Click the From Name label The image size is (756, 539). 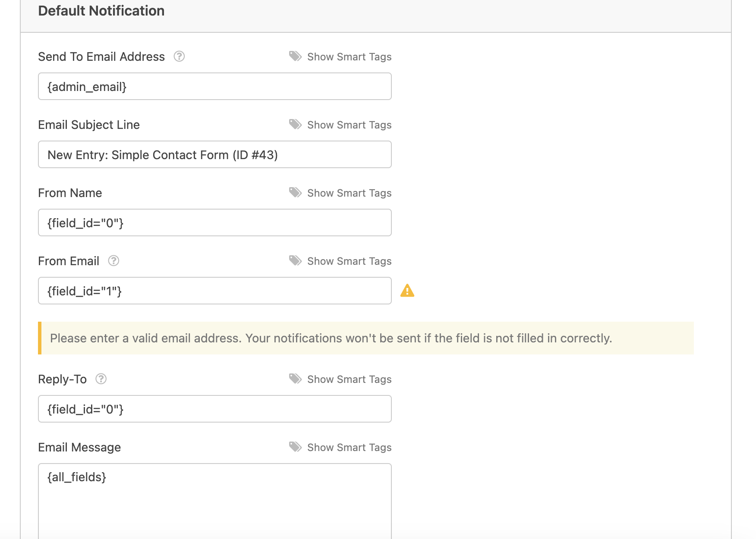pyautogui.click(x=70, y=193)
